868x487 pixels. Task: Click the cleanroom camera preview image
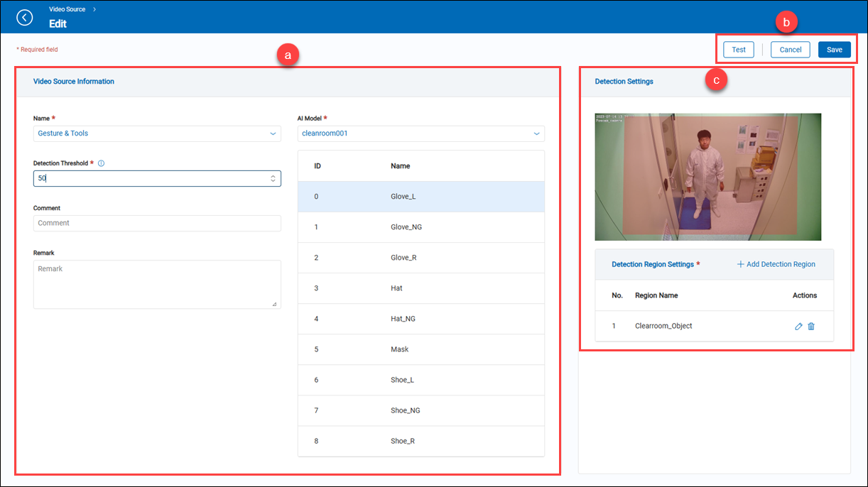(x=707, y=177)
